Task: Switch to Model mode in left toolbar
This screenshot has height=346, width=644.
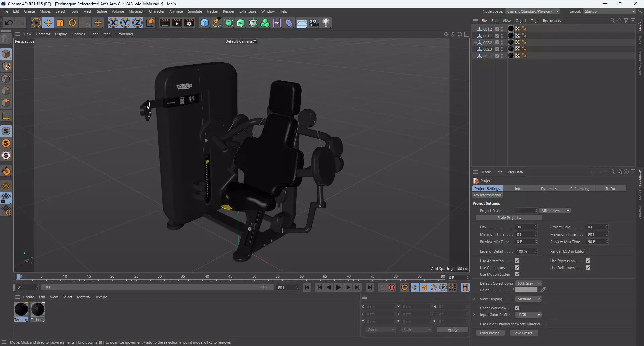Action: [x=6, y=54]
